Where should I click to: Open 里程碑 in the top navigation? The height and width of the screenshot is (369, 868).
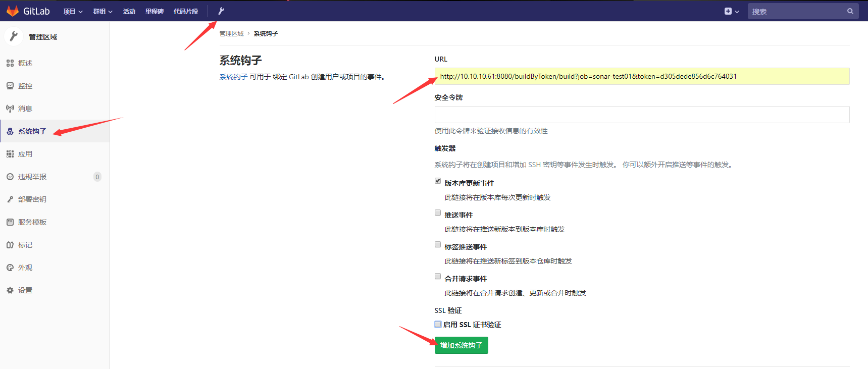[155, 11]
